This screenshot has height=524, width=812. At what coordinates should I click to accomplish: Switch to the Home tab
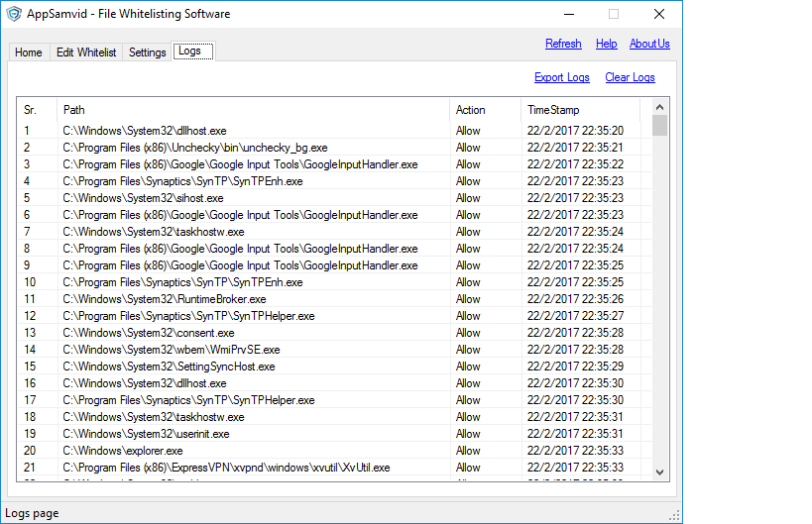[x=29, y=52]
